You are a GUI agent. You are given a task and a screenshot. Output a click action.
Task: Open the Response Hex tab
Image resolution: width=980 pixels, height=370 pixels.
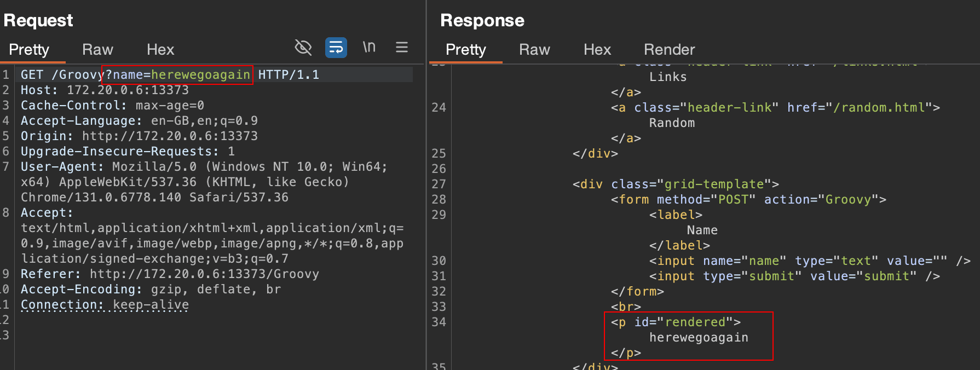[x=597, y=50]
